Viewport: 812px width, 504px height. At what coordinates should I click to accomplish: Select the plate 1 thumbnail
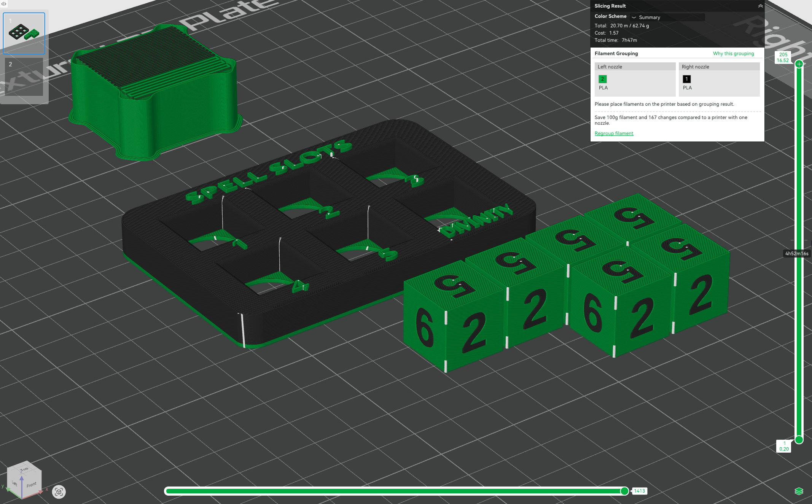coord(24,33)
